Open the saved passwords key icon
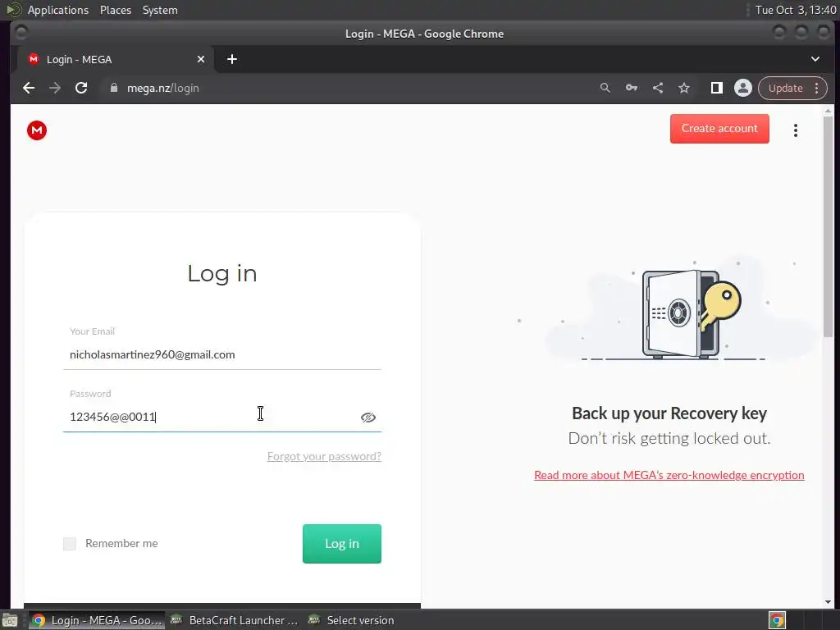840x630 pixels. [632, 88]
